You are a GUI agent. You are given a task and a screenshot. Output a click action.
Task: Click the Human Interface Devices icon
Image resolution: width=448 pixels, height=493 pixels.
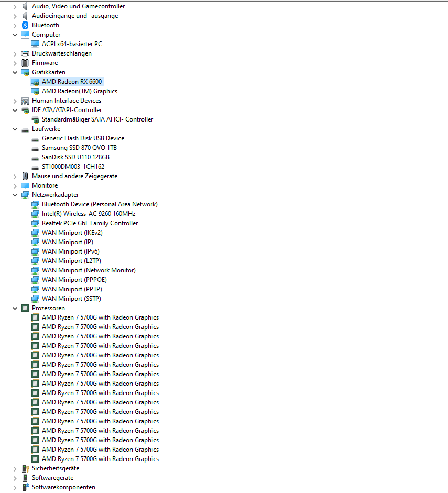25,101
